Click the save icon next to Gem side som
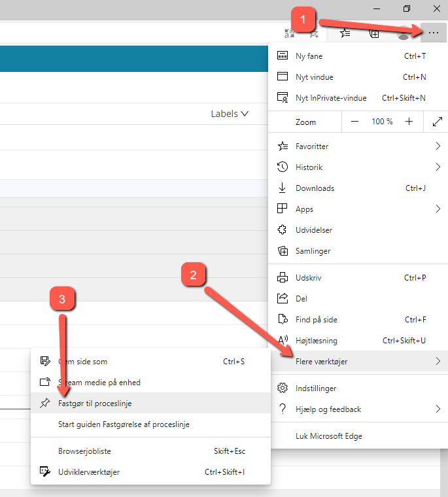This screenshot has height=497, width=448. tap(45, 361)
